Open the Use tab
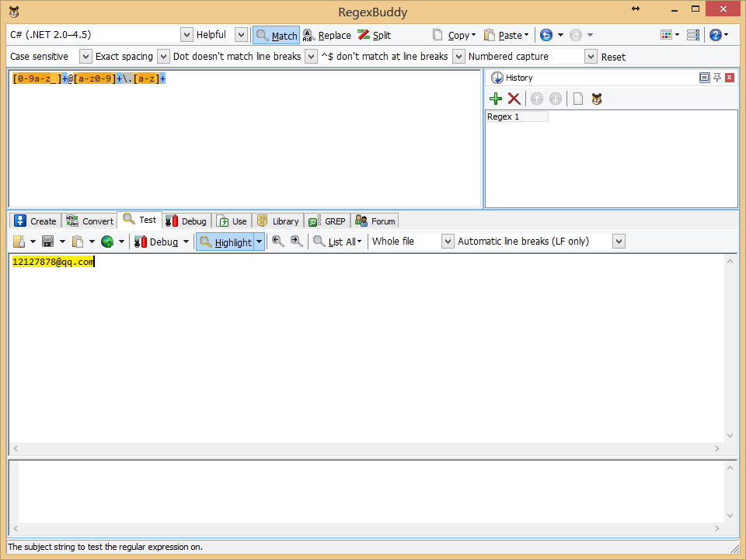The image size is (746, 560). click(x=232, y=221)
